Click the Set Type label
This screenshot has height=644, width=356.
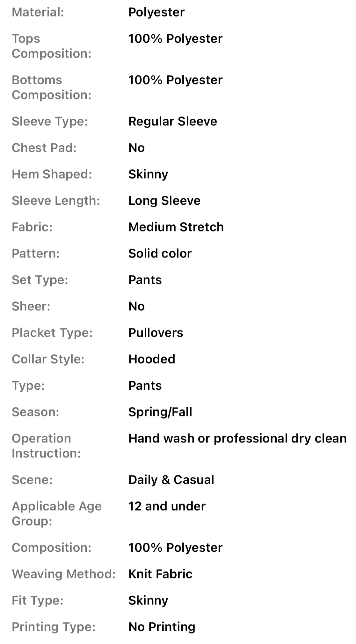(x=40, y=280)
